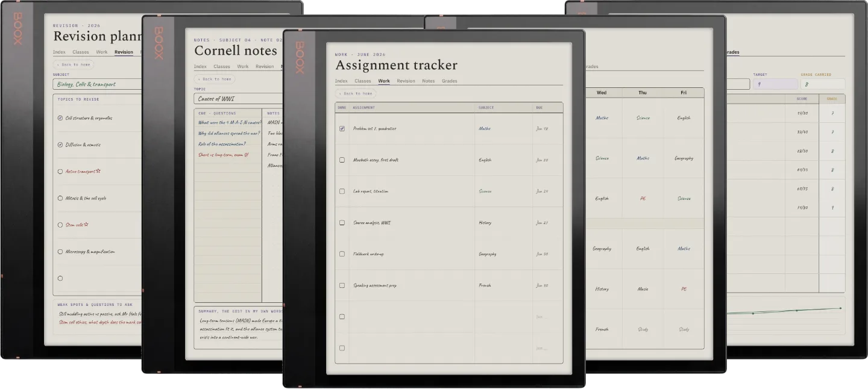Select the DUE column header in Assignment tracker

(x=539, y=108)
